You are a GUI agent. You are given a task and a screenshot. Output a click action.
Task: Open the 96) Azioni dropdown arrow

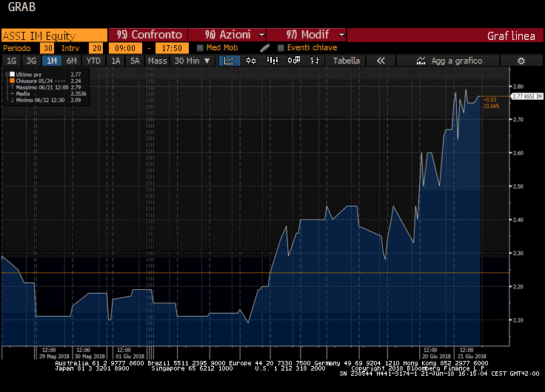tap(261, 35)
